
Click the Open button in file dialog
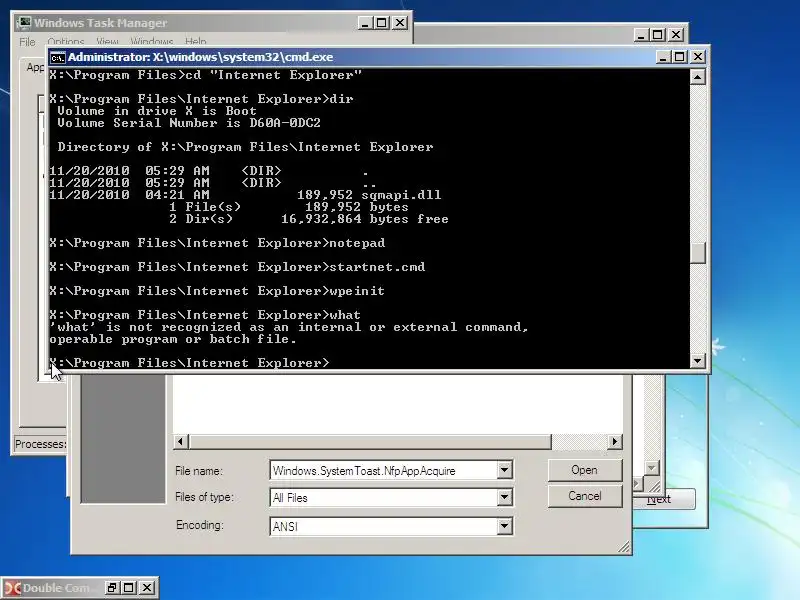tap(585, 470)
